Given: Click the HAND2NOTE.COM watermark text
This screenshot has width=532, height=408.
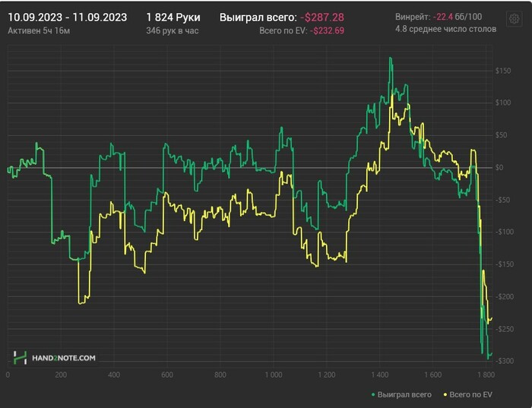Looking at the screenshot, I should [x=64, y=358].
